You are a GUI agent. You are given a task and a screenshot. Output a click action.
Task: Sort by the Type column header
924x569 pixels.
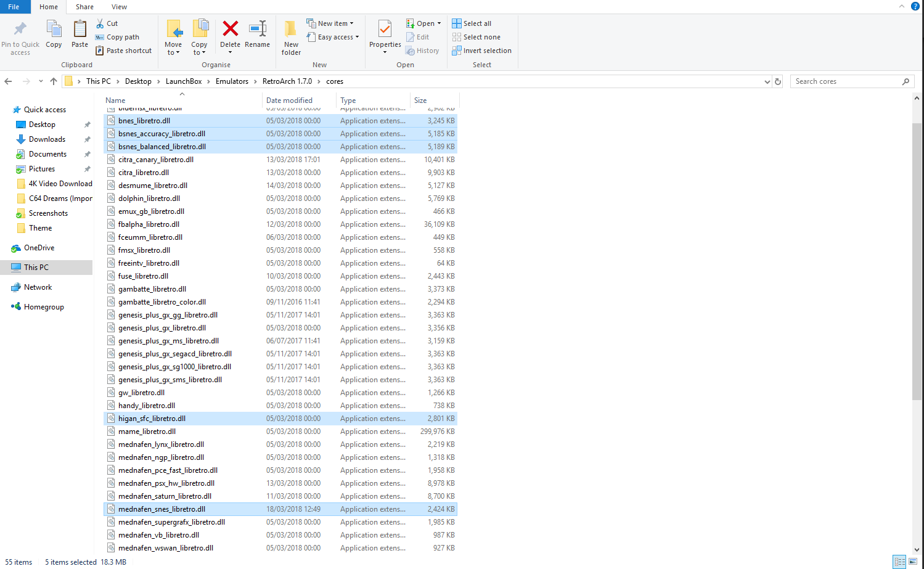pos(374,100)
